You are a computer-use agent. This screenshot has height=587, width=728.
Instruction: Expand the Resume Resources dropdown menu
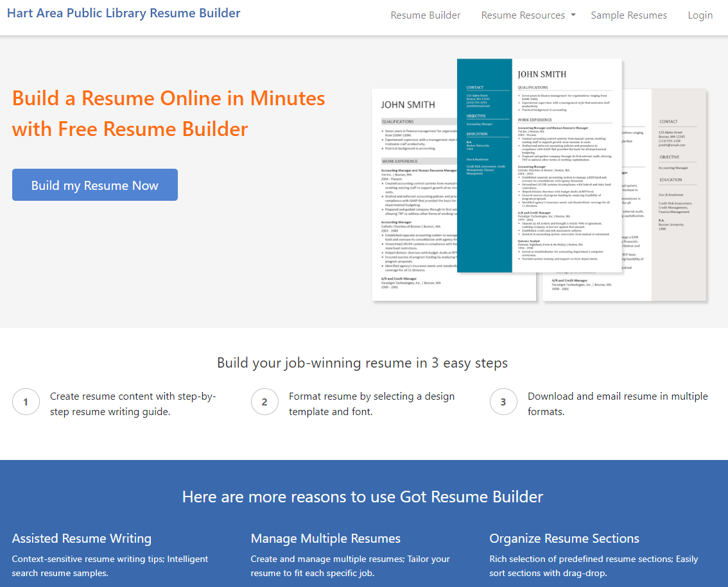[528, 15]
